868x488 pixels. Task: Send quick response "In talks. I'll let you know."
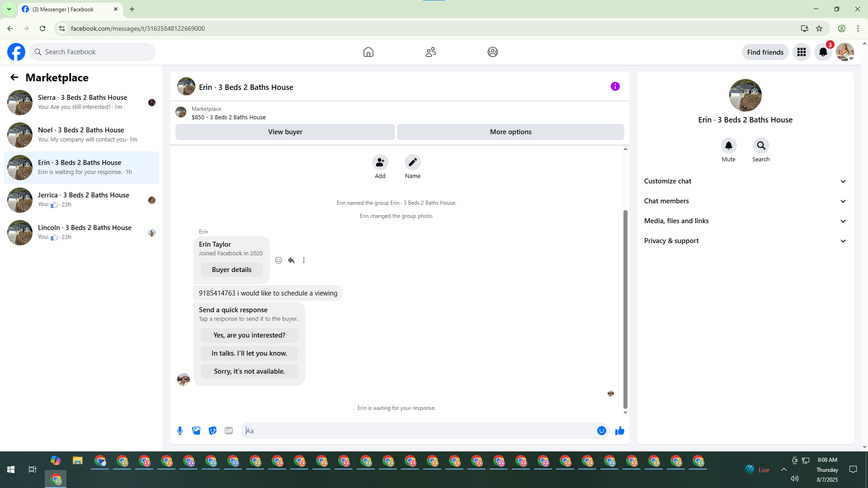pyautogui.click(x=249, y=353)
